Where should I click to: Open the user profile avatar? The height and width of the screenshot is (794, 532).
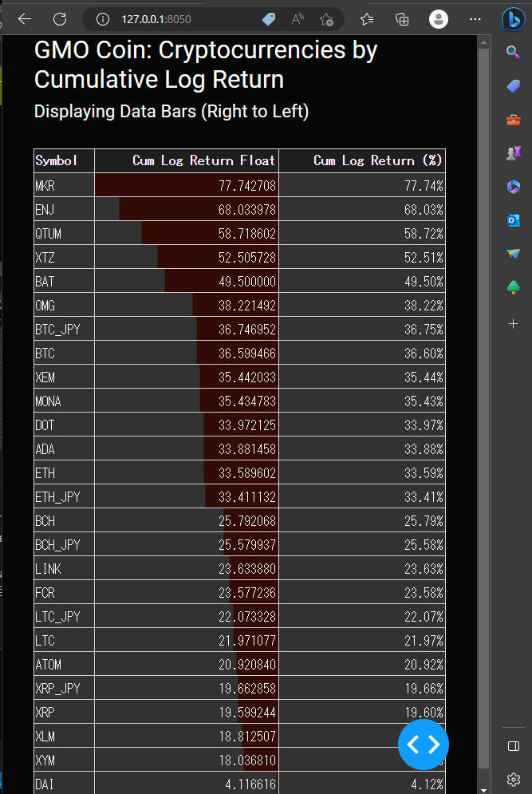(439, 19)
